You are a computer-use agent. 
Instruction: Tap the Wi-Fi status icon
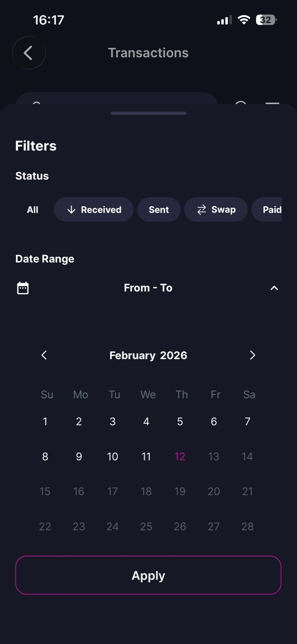pos(243,20)
